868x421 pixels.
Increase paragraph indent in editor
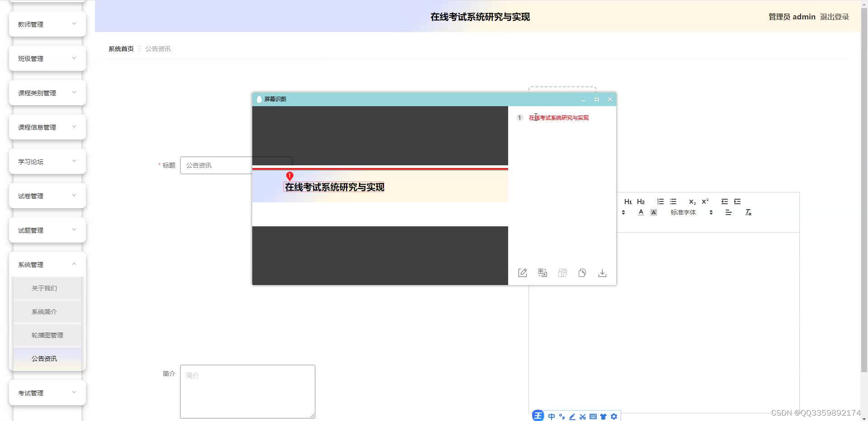(737, 201)
